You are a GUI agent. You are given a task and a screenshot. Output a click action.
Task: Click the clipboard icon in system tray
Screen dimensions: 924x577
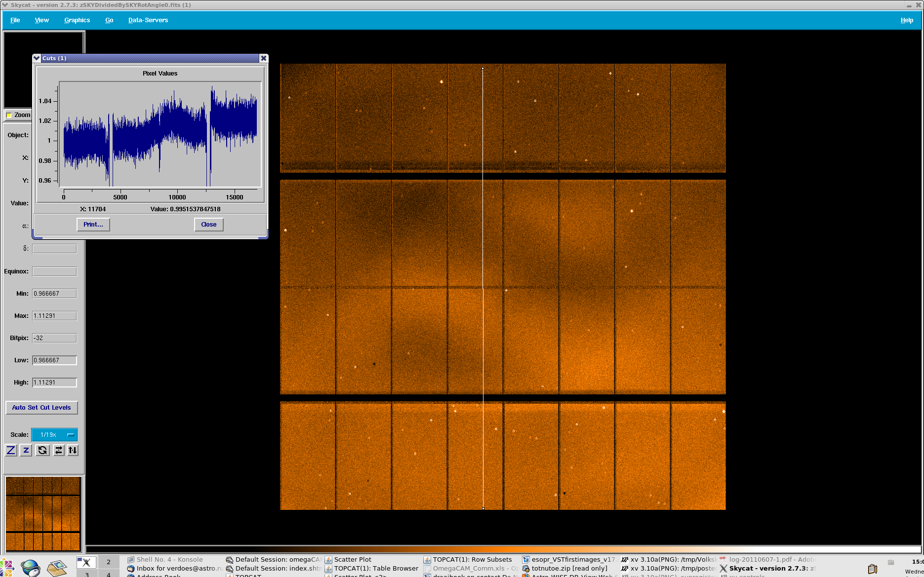coord(873,569)
